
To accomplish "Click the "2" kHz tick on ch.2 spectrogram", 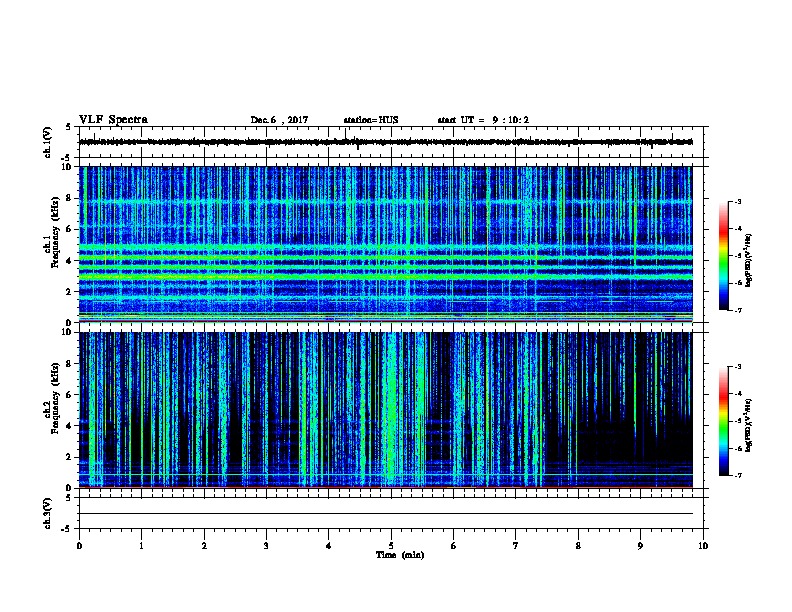I will 69,457.
